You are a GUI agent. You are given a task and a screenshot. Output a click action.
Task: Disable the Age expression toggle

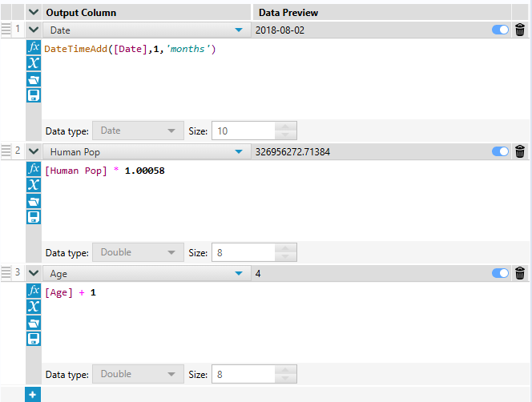500,273
